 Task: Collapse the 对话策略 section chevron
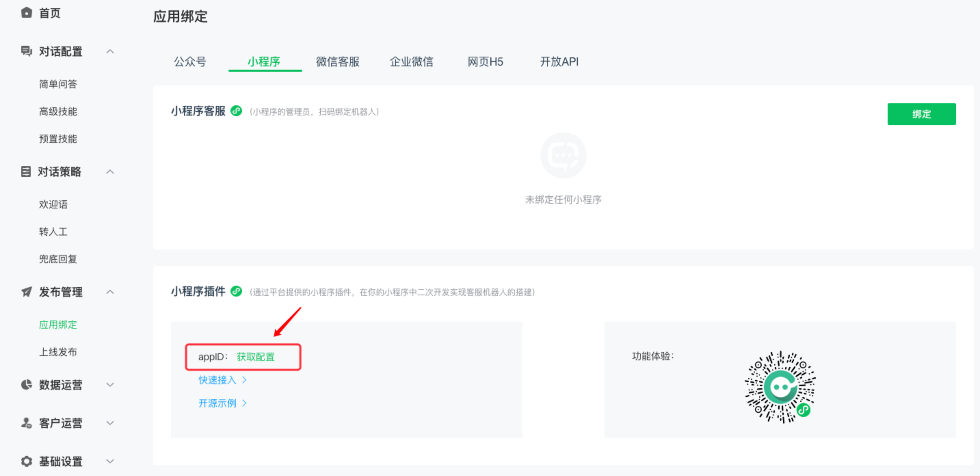click(110, 172)
